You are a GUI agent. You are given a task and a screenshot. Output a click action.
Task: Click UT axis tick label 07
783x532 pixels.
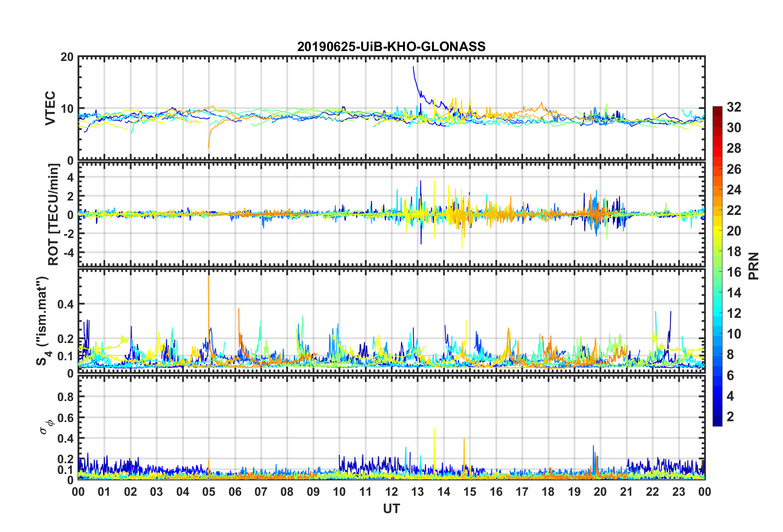click(261, 492)
